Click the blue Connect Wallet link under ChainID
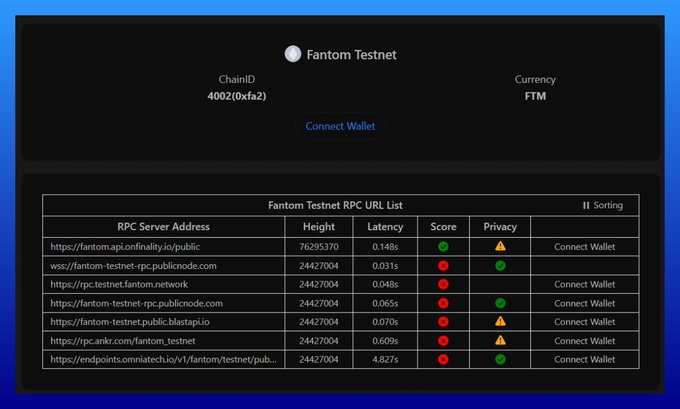The height and width of the screenshot is (409, 680). coord(340,126)
